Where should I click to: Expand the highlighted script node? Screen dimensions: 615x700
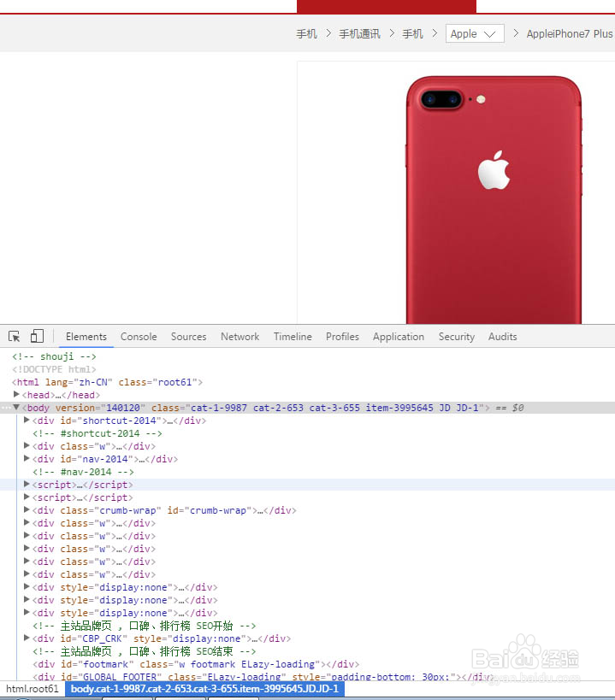27,484
